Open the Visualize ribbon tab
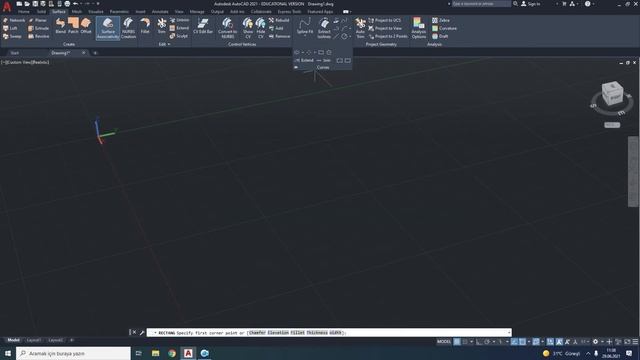 pos(96,11)
